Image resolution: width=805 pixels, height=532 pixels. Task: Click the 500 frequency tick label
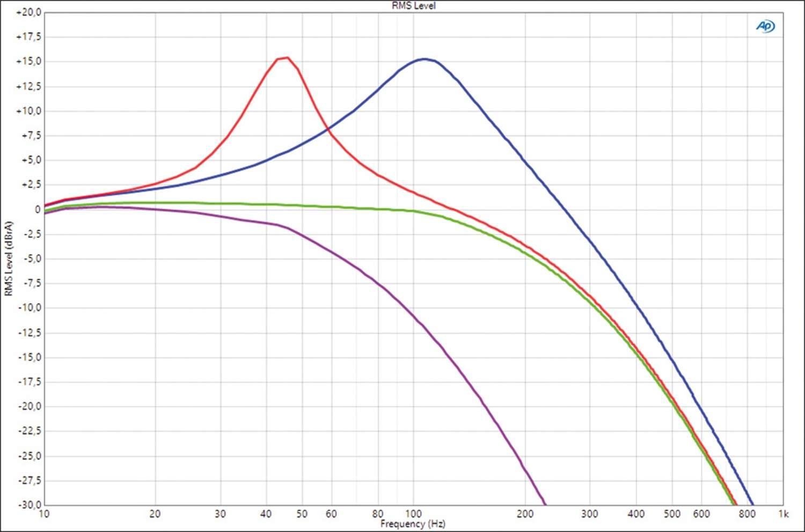click(672, 514)
